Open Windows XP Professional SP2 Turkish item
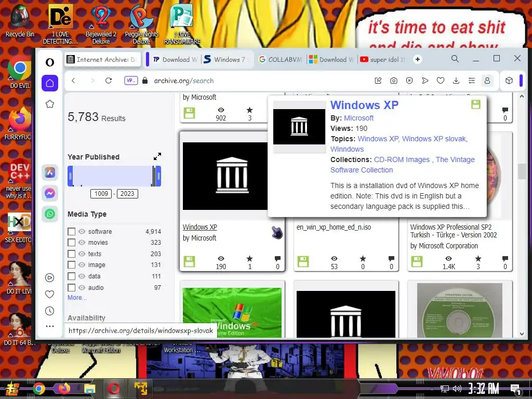The width and height of the screenshot is (532, 399). [453, 231]
